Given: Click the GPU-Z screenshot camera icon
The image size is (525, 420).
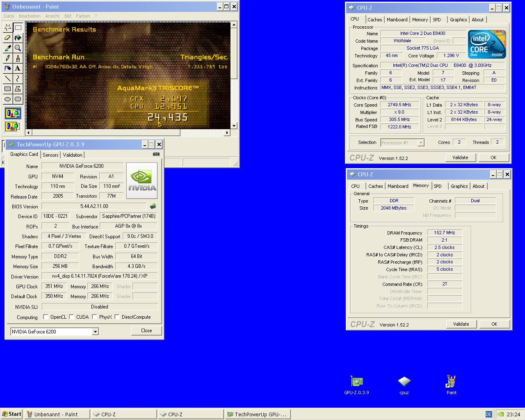Looking at the screenshot, I should (x=156, y=154).
